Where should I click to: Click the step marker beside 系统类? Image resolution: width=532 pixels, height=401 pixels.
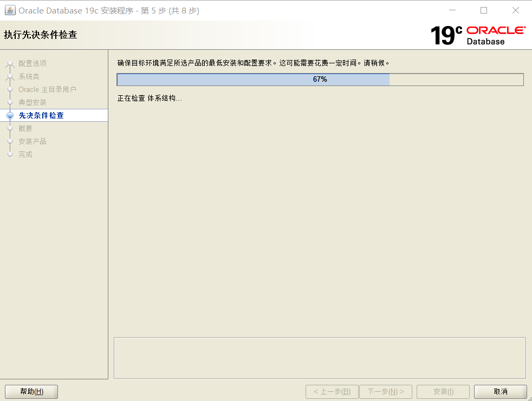tap(10, 77)
